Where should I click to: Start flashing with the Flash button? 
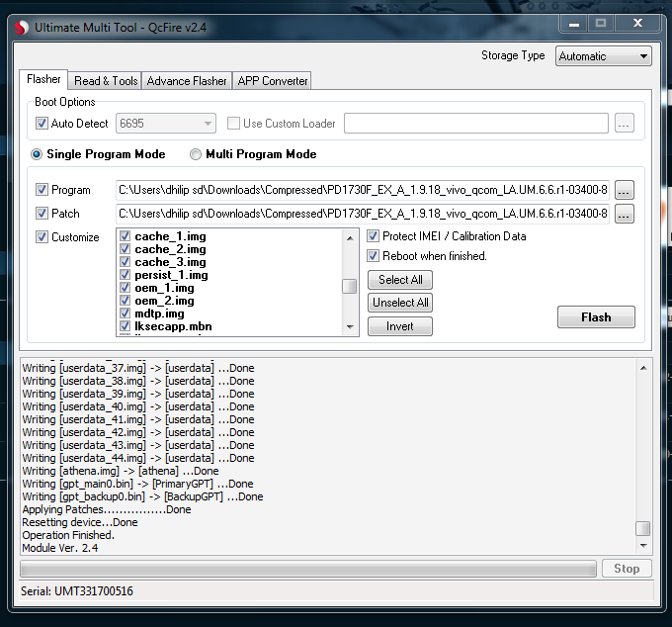(596, 317)
